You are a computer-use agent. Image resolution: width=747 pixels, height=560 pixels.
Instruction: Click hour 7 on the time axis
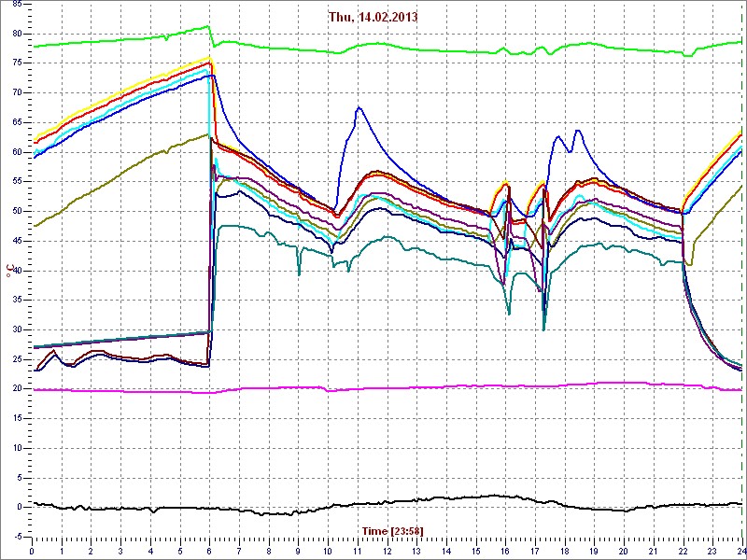pos(239,551)
